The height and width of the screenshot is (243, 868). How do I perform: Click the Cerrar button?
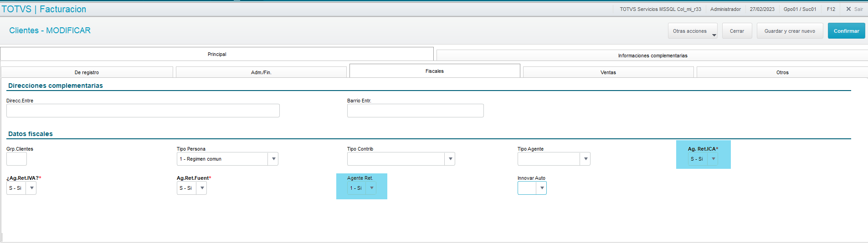point(737,31)
